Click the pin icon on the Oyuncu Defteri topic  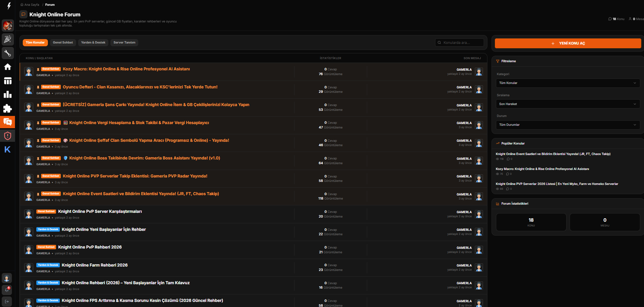click(38, 87)
